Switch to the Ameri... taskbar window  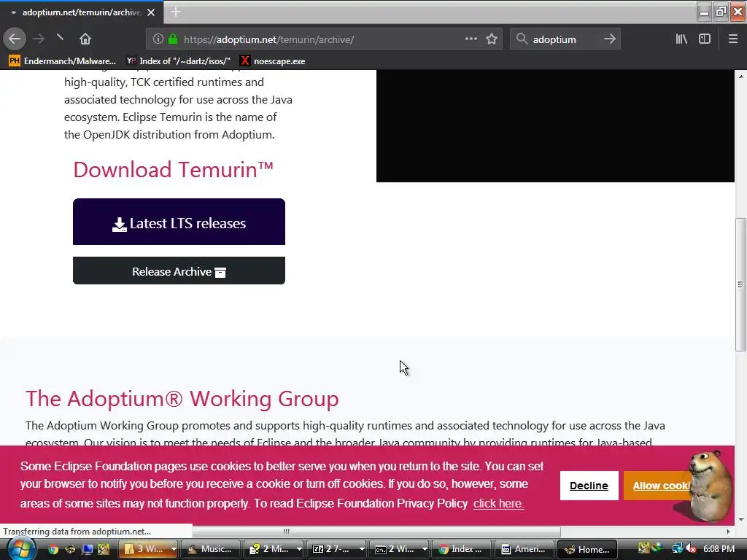click(524, 549)
